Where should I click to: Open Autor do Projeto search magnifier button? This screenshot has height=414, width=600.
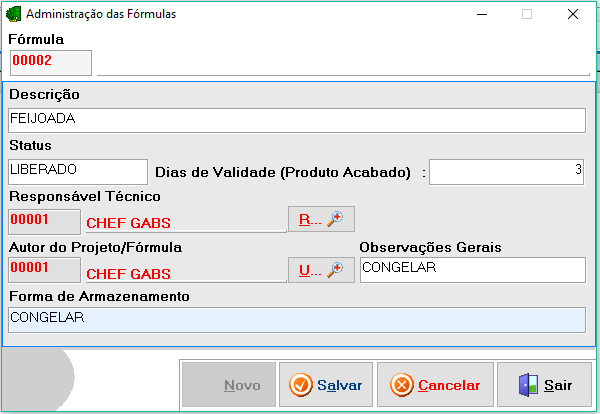321,270
